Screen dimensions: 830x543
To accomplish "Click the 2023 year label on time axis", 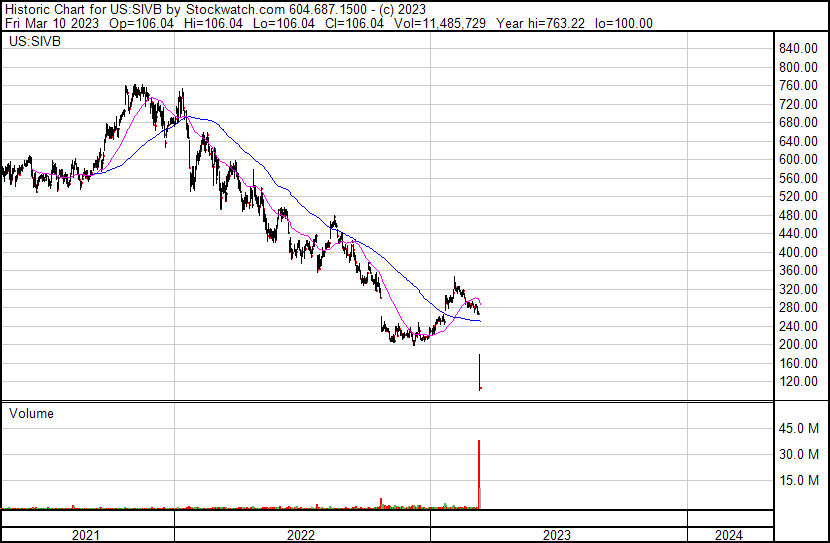I will [x=557, y=535].
